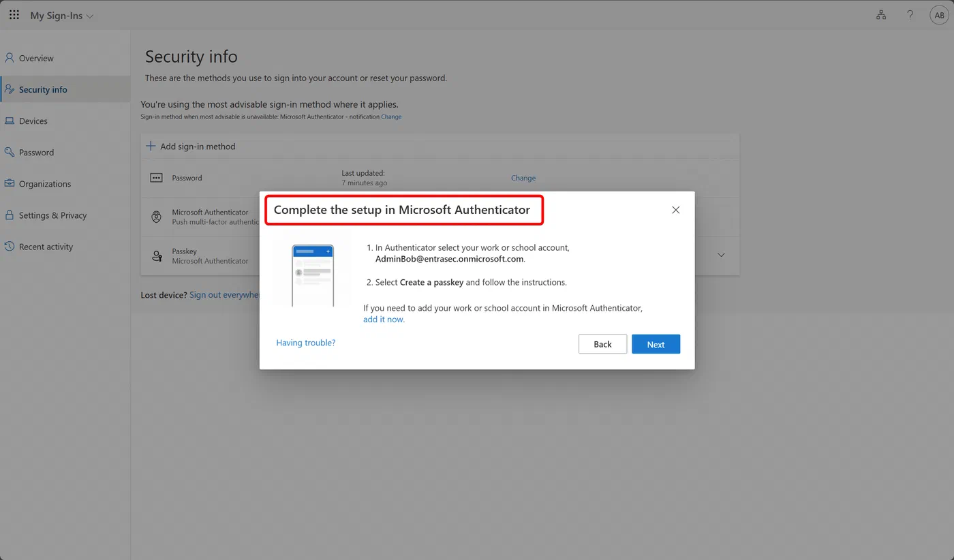Open the Having trouble? link
954x560 pixels.
coord(306,343)
